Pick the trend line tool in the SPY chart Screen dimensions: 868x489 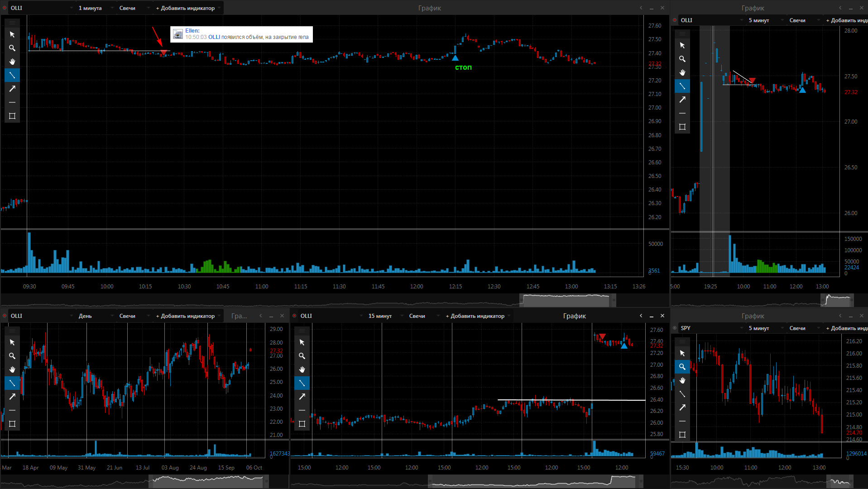(682, 394)
